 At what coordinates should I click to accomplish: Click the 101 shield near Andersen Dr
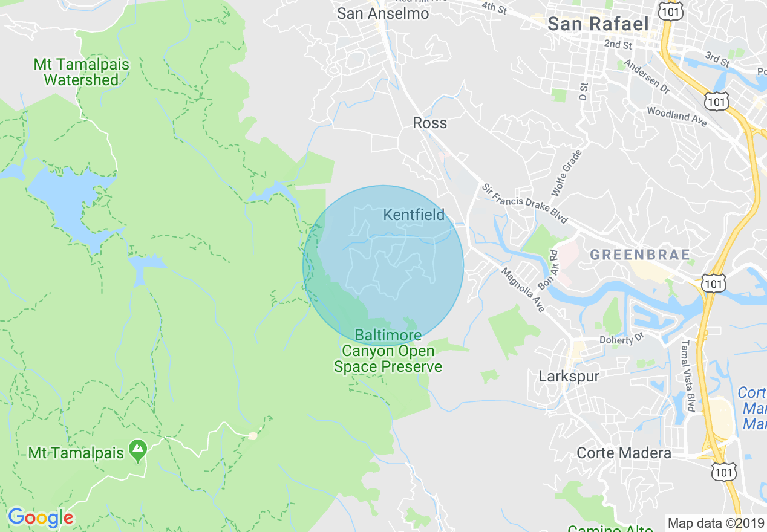click(717, 101)
